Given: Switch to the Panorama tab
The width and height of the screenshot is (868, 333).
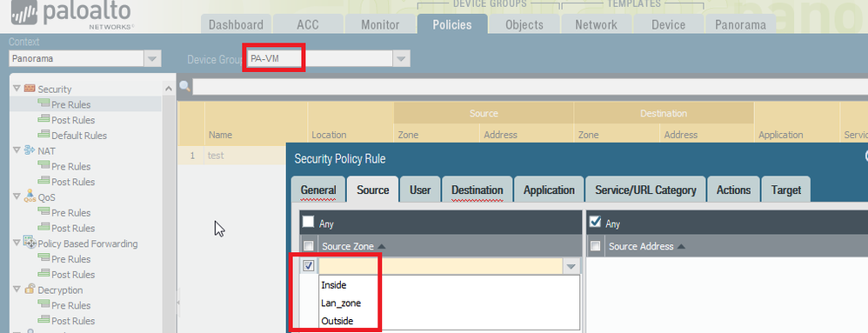Looking at the screenshot, I should pyautogui.click(x=740, y=24).
